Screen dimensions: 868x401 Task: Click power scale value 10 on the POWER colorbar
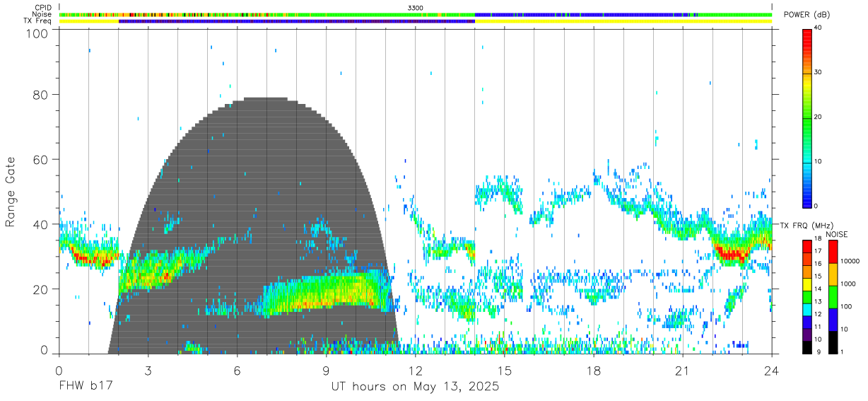click(819, 162)
